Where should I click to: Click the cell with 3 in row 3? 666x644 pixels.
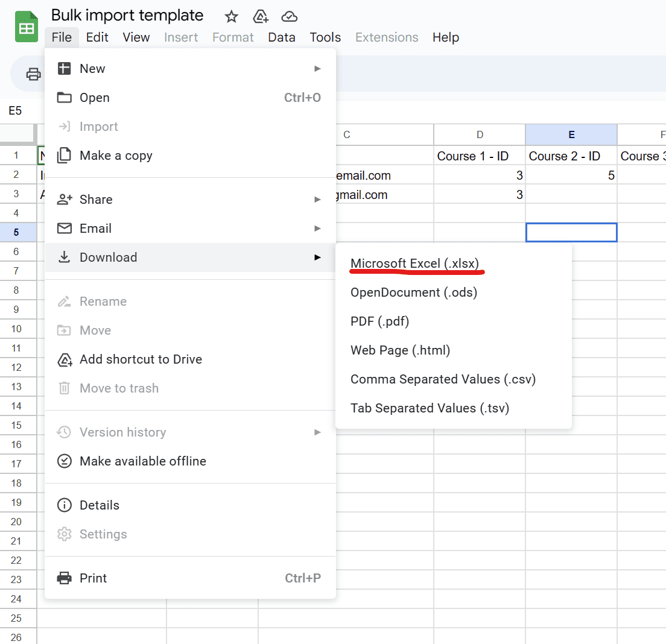click(480, 194)
